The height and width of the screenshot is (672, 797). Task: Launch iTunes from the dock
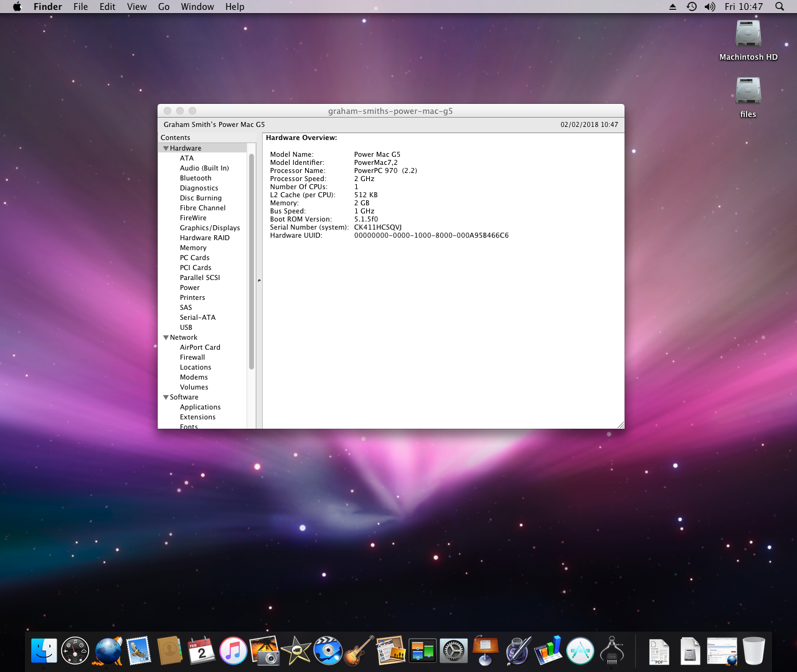[233, 651]
